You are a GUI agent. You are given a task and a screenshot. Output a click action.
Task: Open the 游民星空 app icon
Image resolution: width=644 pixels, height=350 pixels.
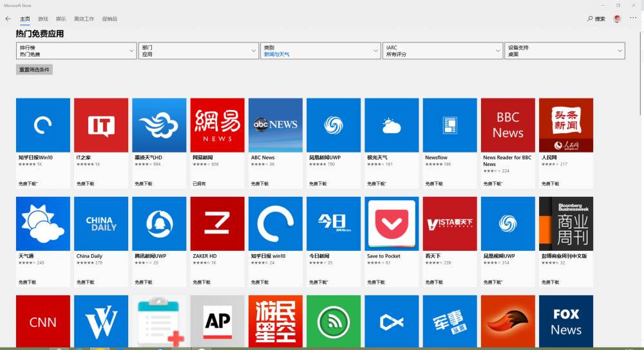276,321
